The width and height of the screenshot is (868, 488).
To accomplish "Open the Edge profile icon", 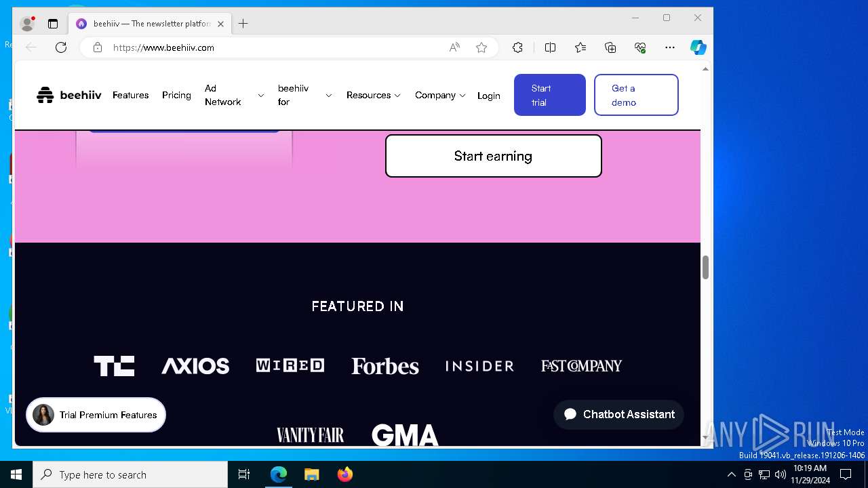I will pos(27,24).
